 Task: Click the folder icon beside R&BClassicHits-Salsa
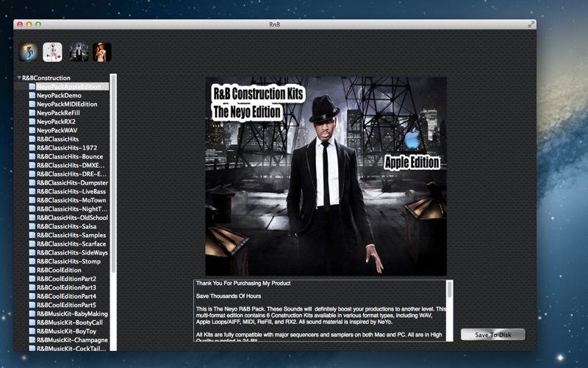pos(32,227)
